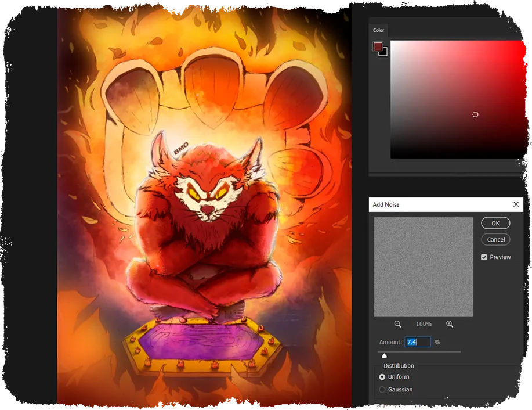The height and width of the screenshot is (410, 532).
Task: Zoom in the noise preview
Action: click(450, 324)
